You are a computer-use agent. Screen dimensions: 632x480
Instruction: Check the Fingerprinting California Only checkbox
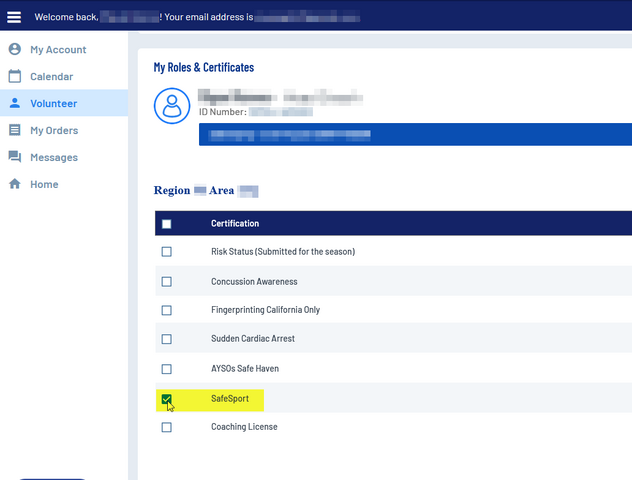pyautogui.click(x=167, y=310)
